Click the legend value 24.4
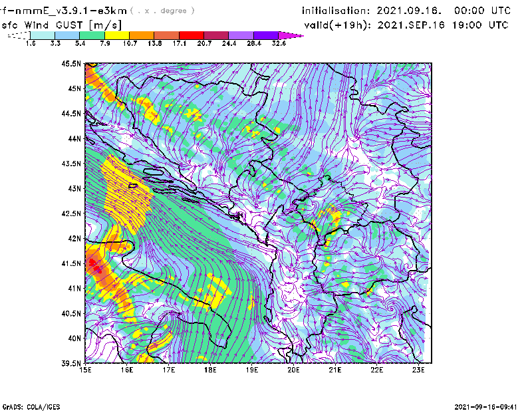Image resolution: width=532 pixels, height=411 pixels. pyautogui.click(x=229, y=43)
